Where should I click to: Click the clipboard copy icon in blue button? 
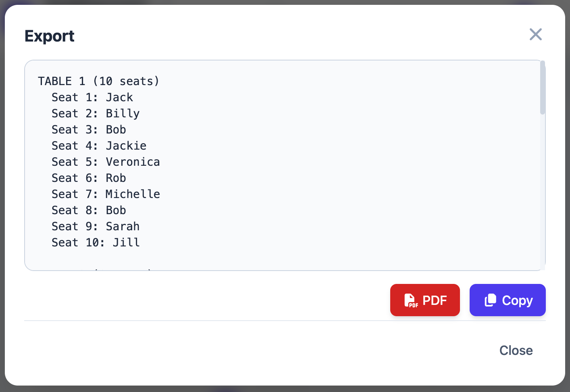(490, 300)
